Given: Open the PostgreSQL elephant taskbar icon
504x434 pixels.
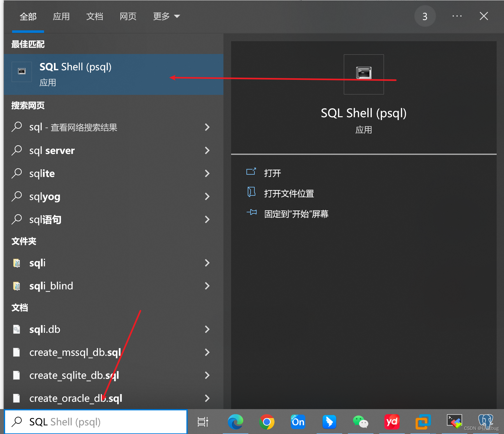Looking at the screenshot, I should tap(485, 421).
